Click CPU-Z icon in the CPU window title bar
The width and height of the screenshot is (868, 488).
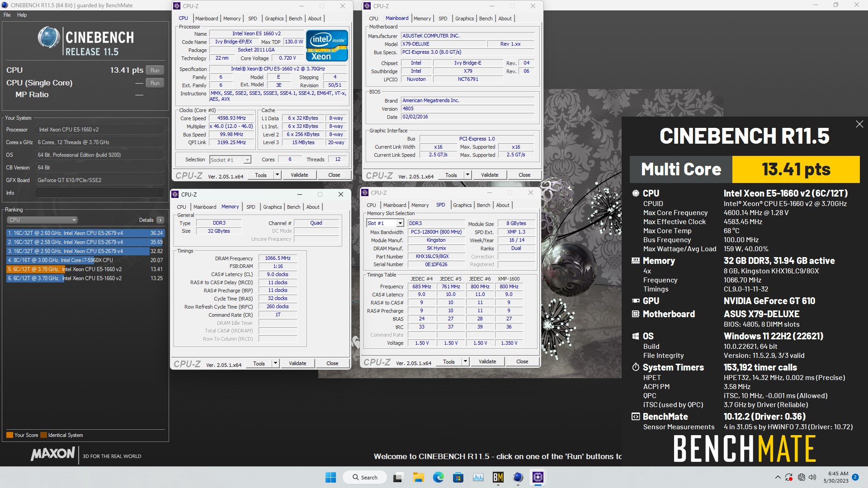point(177,6)
